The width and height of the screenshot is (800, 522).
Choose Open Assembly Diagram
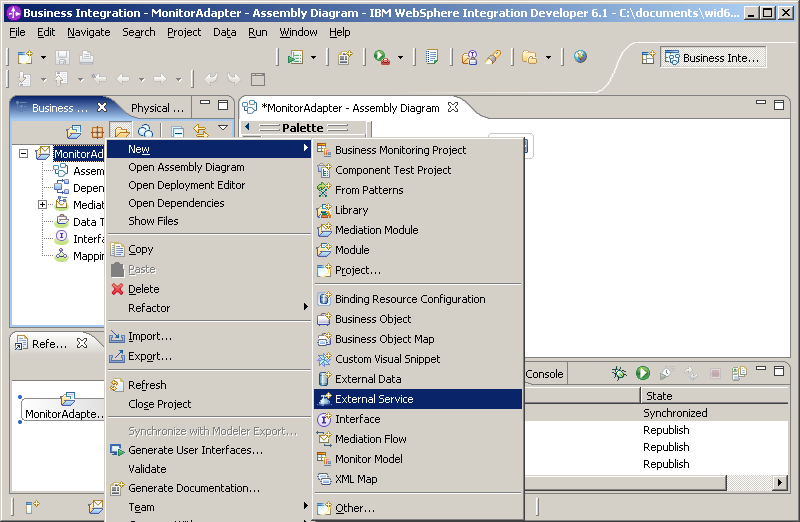click(x=186, y=167)
